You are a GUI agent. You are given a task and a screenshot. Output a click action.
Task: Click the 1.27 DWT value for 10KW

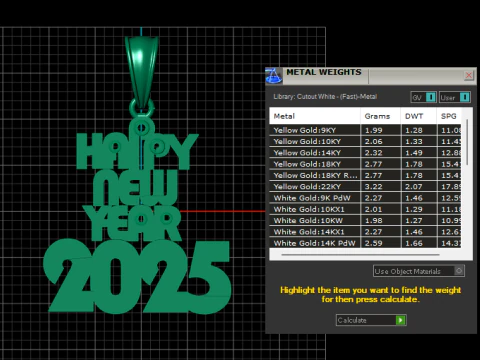(x=414, y=221)
